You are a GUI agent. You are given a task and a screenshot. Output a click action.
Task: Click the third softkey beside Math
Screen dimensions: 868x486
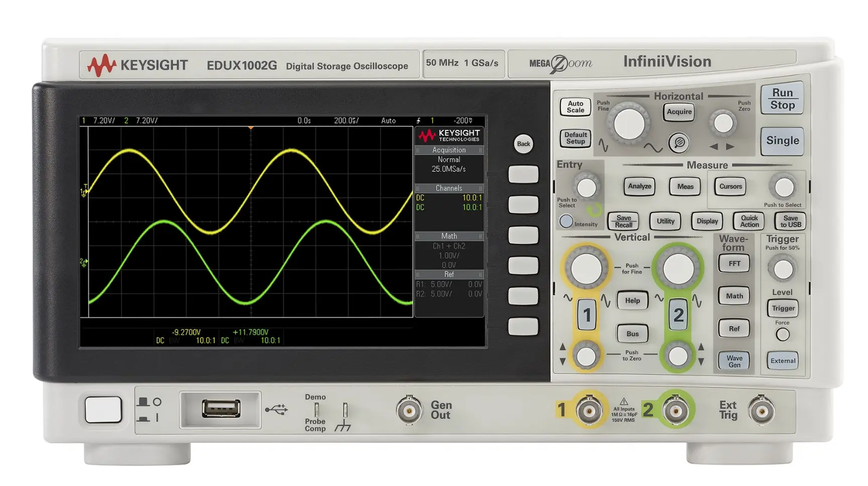click(x=523, y=235)
